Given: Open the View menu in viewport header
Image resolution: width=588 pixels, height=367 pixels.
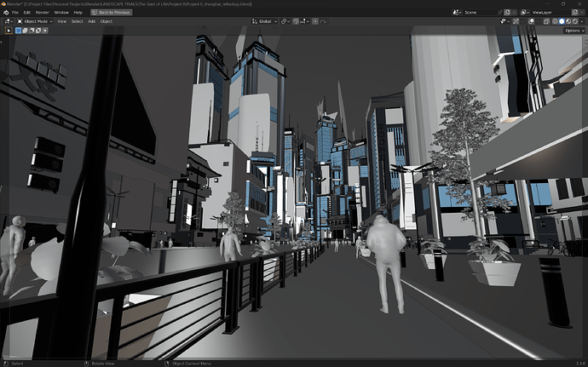Looking at the screenshot, I should click(62, 21).
